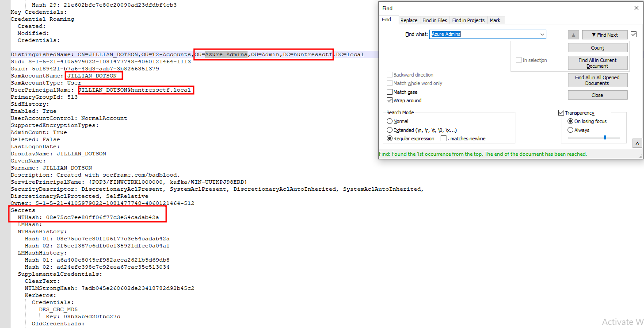Click the DES_CBC_MD5 line

tap(58, 309)
